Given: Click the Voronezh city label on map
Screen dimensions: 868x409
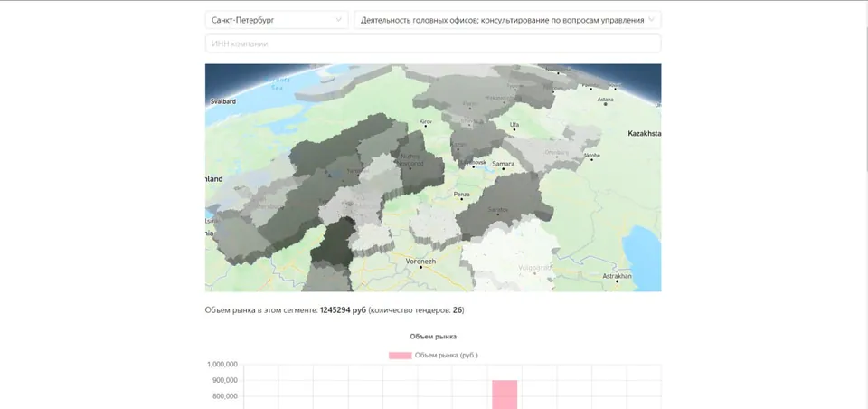Looking at the screenshot, I should tap(420, 261).
